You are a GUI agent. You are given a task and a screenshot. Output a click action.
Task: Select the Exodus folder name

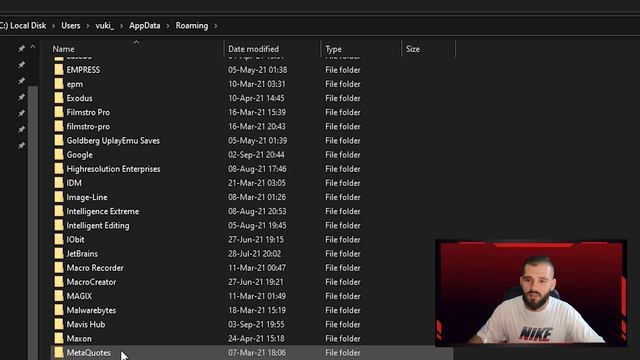click(x=80, y=98)
